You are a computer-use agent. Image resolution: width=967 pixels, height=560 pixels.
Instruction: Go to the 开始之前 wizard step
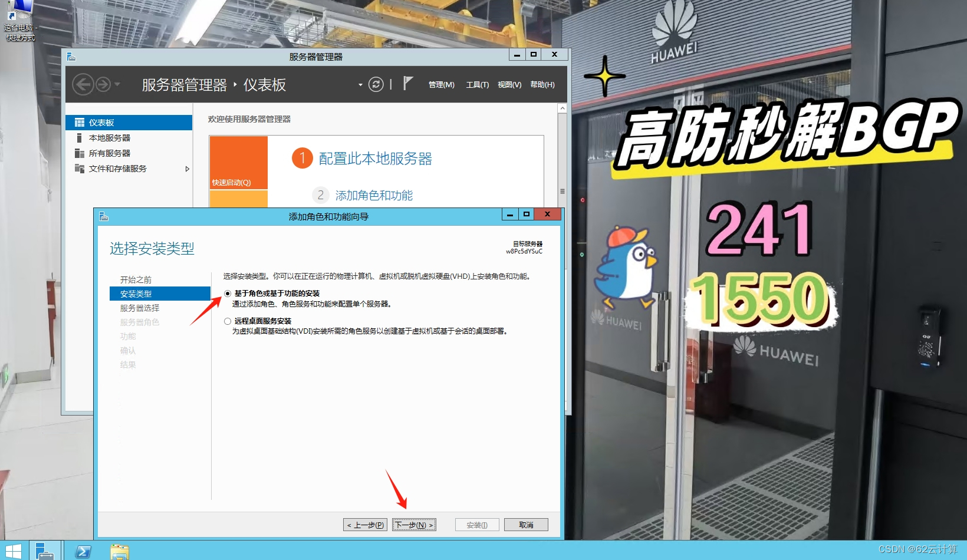point(136,280)
